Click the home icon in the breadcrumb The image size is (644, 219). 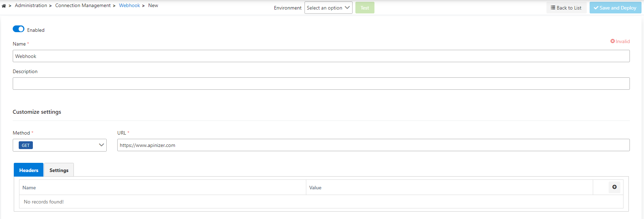click(x=4, y=6)
